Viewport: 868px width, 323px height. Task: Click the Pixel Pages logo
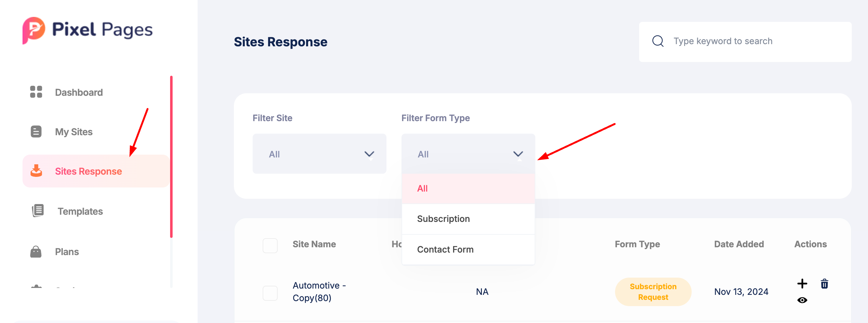(x=88, y=30)
